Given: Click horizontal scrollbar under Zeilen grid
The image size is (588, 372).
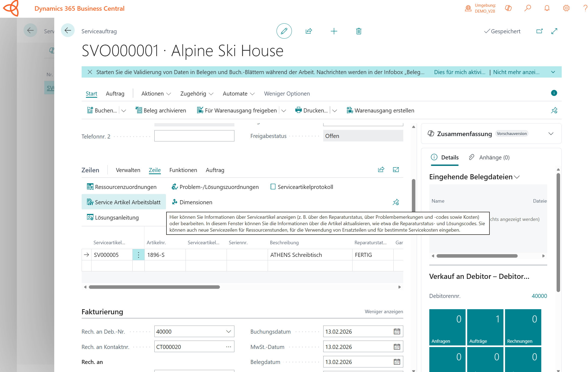Looking at the screenshot, I should point(154,287).
